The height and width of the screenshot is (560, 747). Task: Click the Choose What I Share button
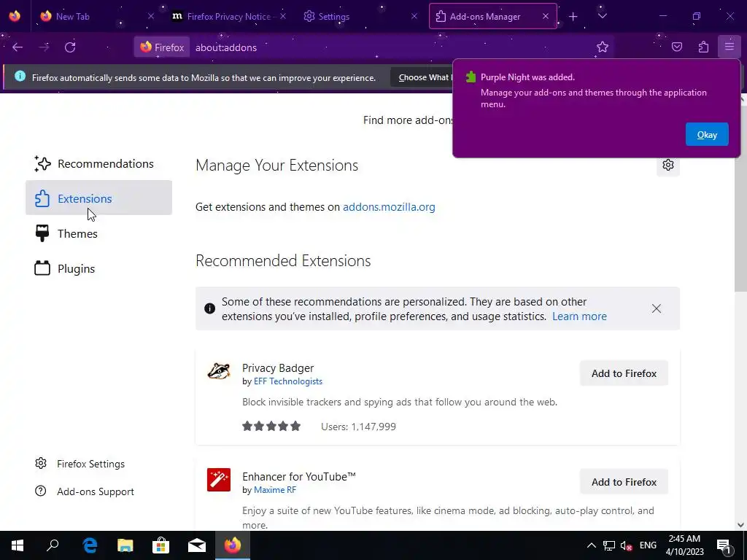tap(422, 77)
